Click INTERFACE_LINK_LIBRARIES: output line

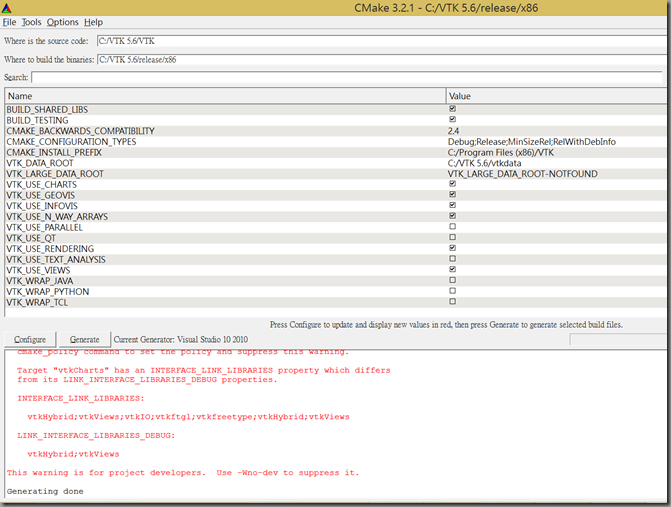[81, 398]
